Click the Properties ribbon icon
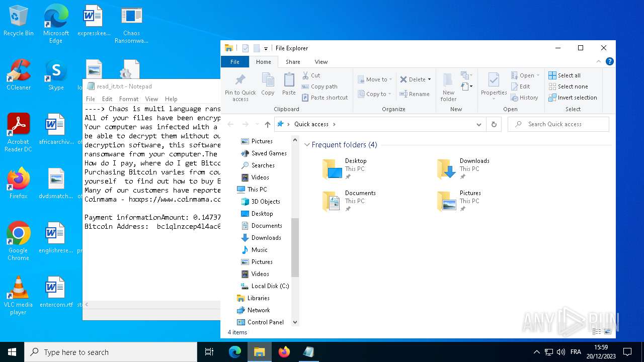This screenshot has height=362, width=644. [x=494, y=80]
